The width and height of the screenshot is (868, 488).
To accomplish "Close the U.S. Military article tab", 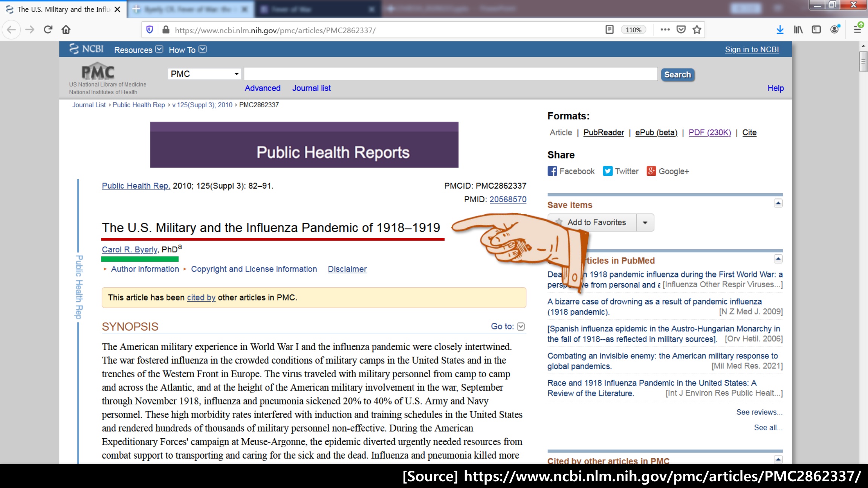I will point(118,9).
